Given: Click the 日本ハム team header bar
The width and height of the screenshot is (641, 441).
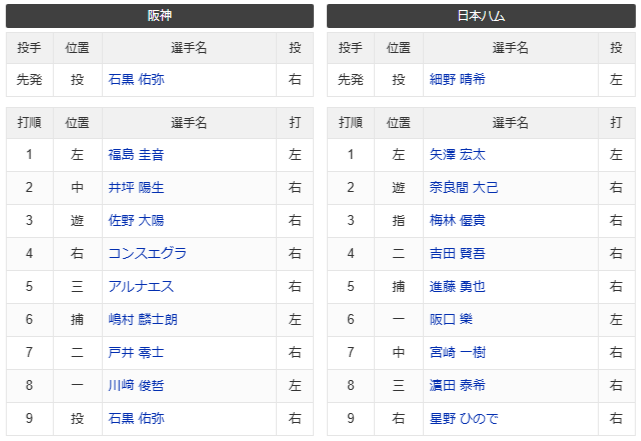Looking at the screenshot, I should [x=479, y=16].
